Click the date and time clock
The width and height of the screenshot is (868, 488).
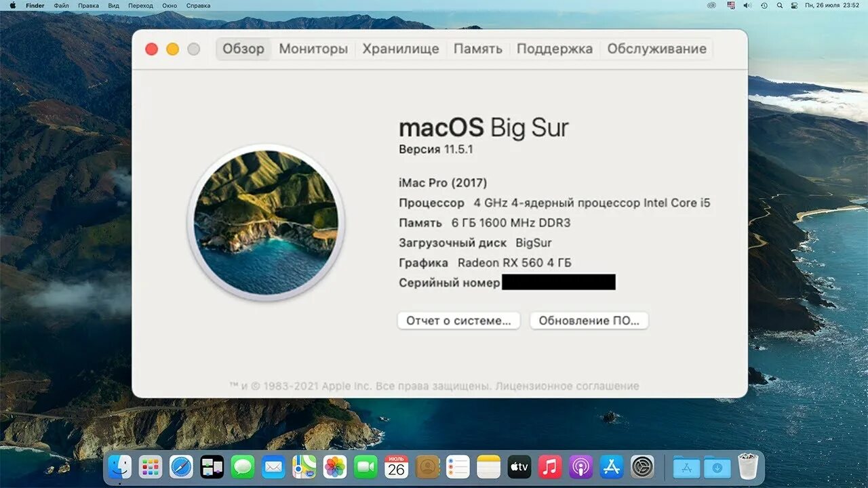coord(832,5)
